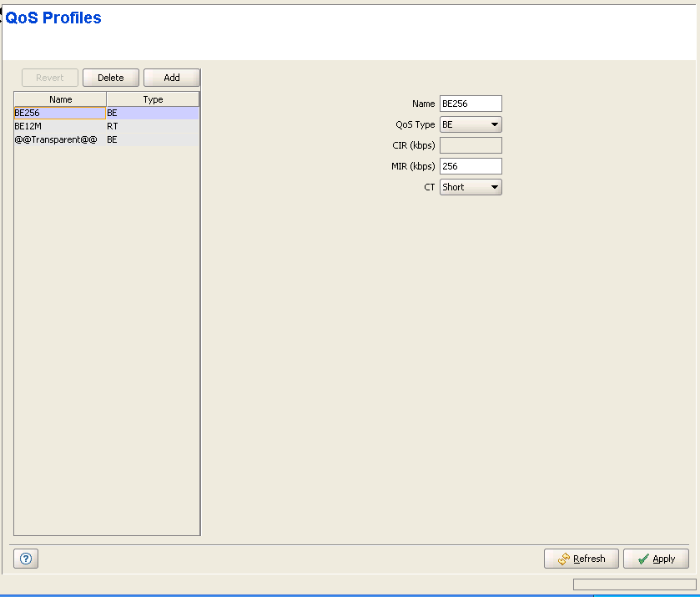This screenshot has height=597, width=700.
Task: Choose the @@Transparent@@ profile entry
Action: [x=59, y=139]
